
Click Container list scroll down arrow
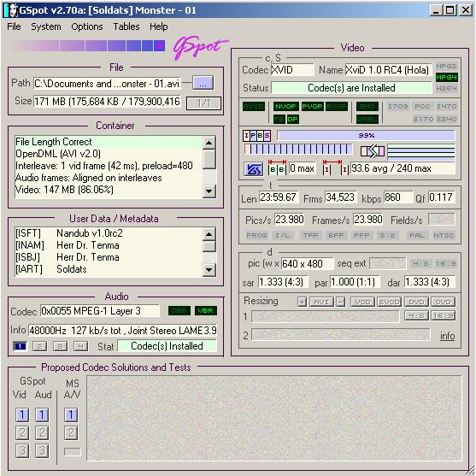point(209,191)
